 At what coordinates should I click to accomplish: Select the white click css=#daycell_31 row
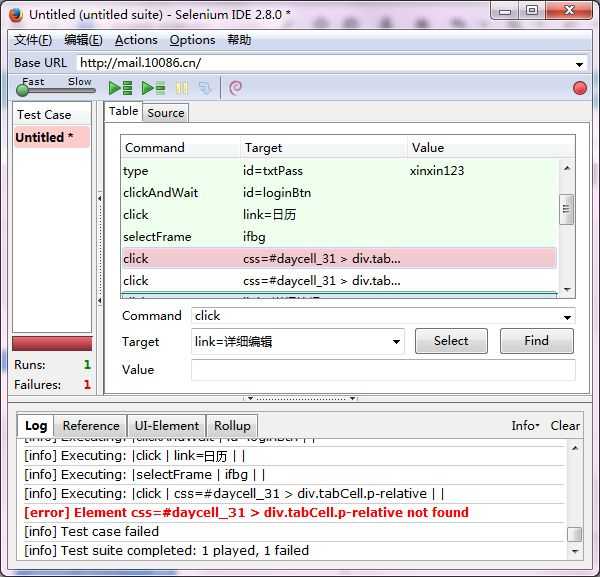[x=339, y=281]
